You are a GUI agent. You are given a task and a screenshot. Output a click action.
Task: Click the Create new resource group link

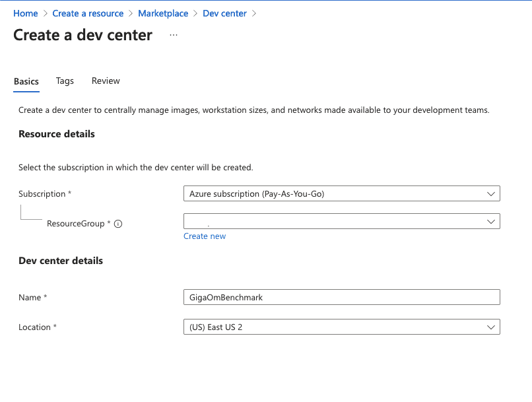pos(205,236)
